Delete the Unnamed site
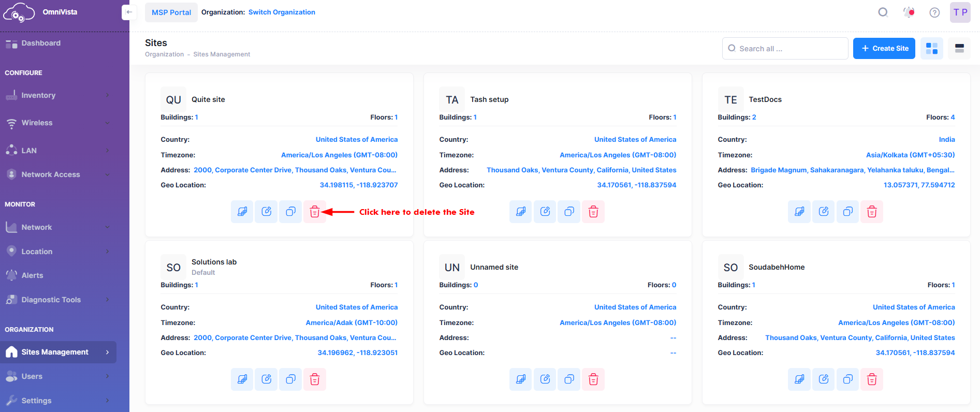 point(593,379)
